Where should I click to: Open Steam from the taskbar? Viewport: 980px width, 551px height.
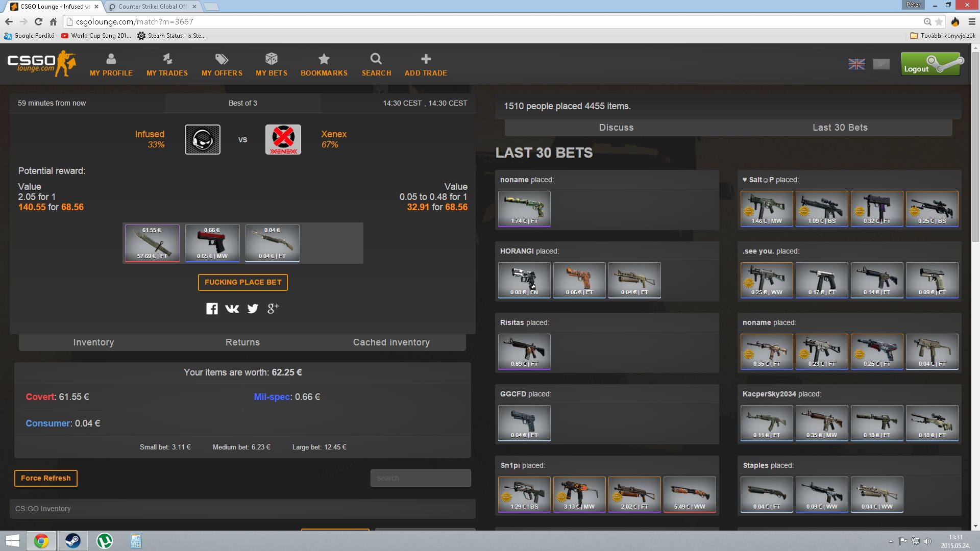(x=73, y=541)
